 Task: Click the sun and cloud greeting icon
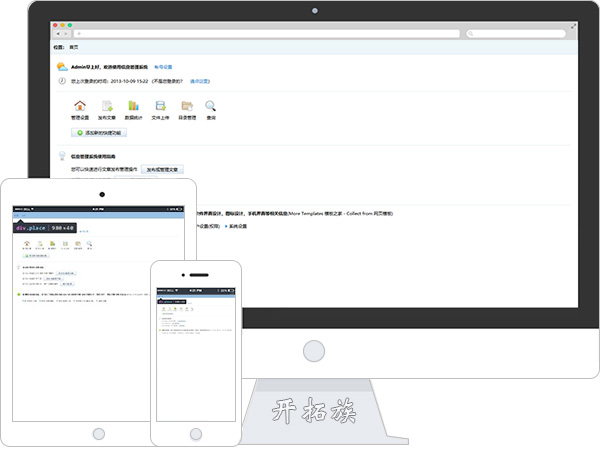62,67
